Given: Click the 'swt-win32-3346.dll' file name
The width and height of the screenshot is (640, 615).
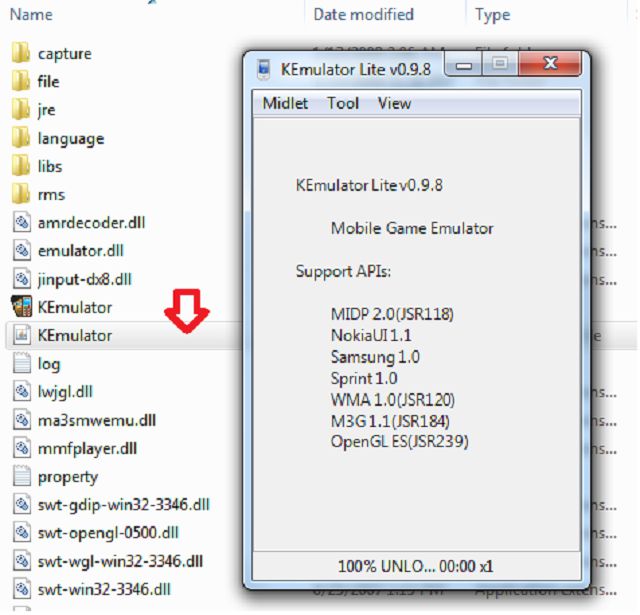Looking at the screenshot, I should [x=104, y=589].
